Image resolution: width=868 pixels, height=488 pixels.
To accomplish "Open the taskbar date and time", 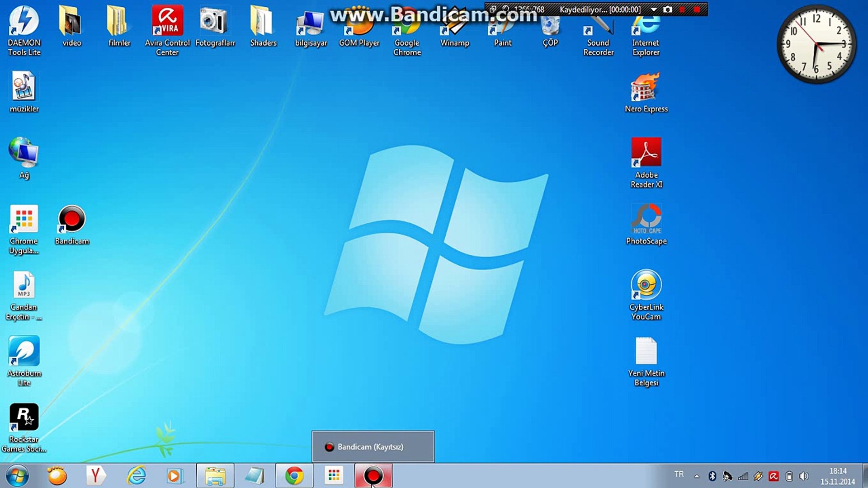I will click(838, 476).
